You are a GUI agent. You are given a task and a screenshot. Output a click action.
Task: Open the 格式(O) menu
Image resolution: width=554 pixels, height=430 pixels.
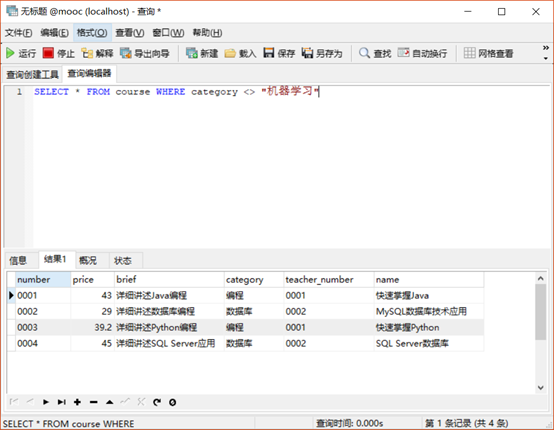[x=92, y=33]
